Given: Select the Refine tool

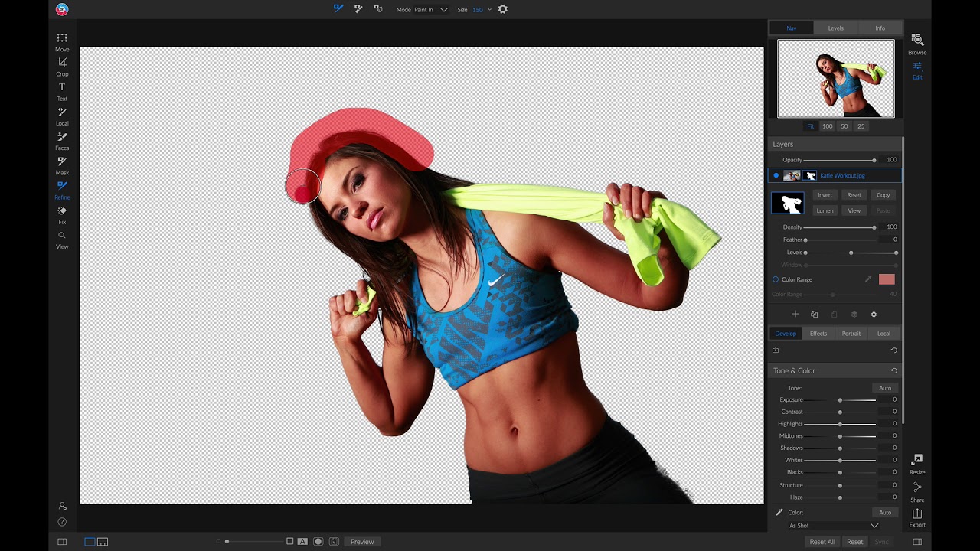Looking at the screenshot, I should tap(62, 189).
